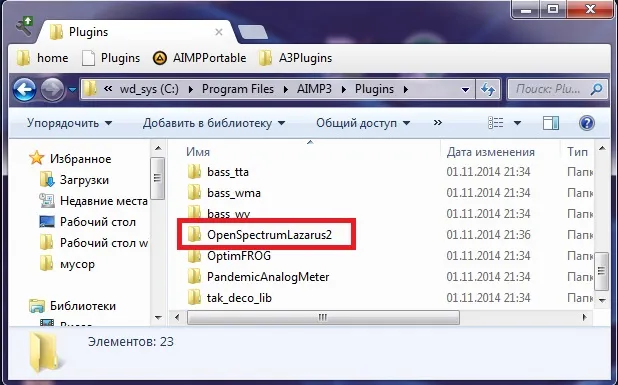
Task: Click the bass_tta folder icon
Action: (x=194, y=172)
